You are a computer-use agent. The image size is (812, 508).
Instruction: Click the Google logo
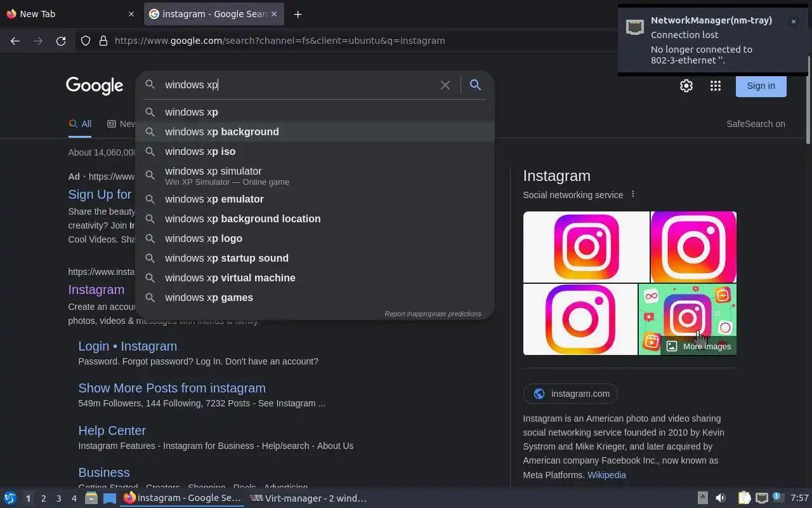coord(95,86)
